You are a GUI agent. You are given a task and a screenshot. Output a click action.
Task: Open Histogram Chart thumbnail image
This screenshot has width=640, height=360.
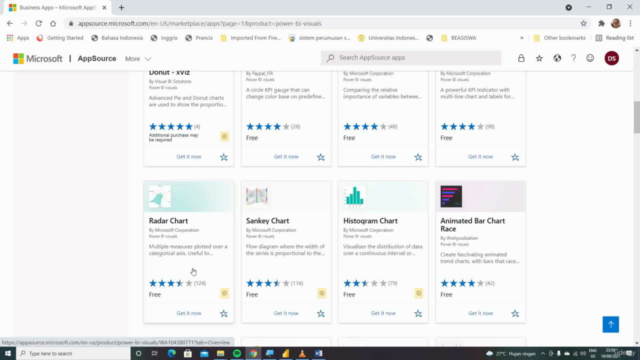[354, 196]
